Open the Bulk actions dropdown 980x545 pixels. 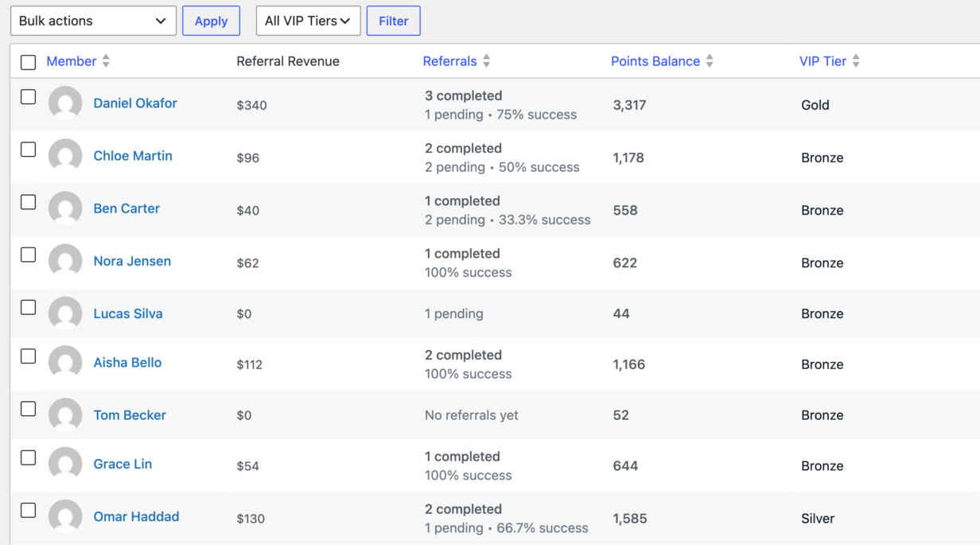(93, 21)
